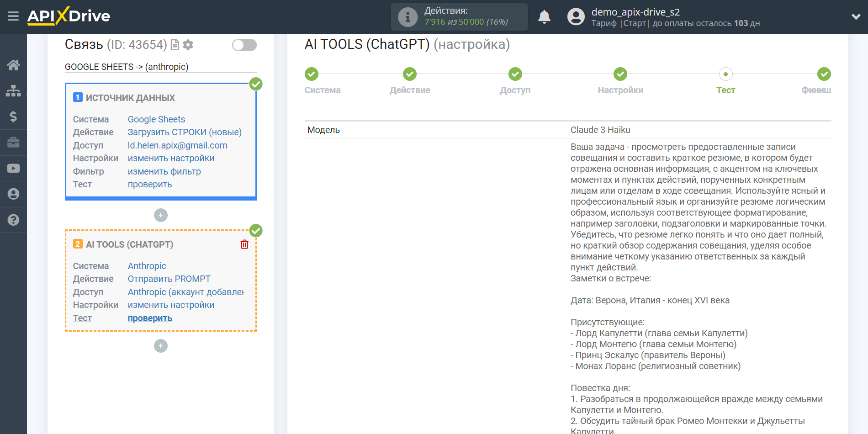Click Дата: Верона, Италия line
This screenshot has height=434, width=868.
(650, 300)
